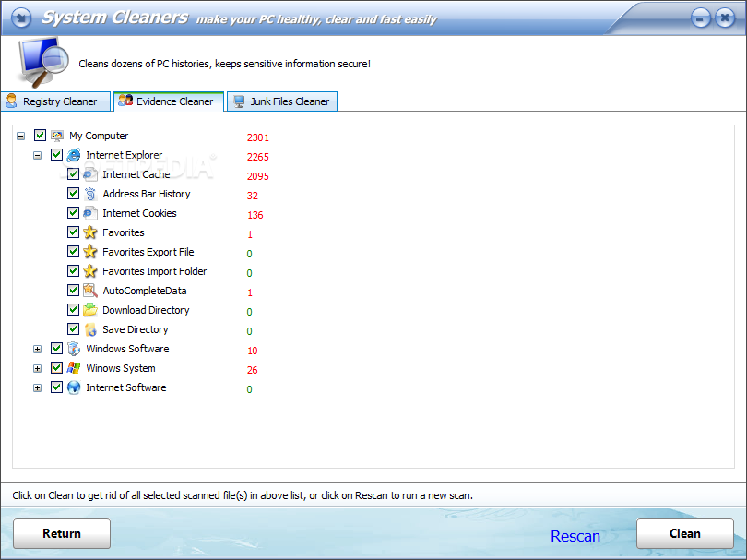747x560 pixels.
Task: Disable the AutoCompleteData checkbox
Action: click(73, 291)
